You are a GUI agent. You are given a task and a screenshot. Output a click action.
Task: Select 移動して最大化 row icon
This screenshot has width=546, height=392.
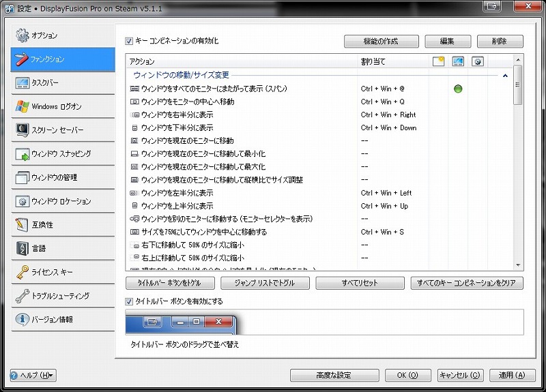[134, 167]
